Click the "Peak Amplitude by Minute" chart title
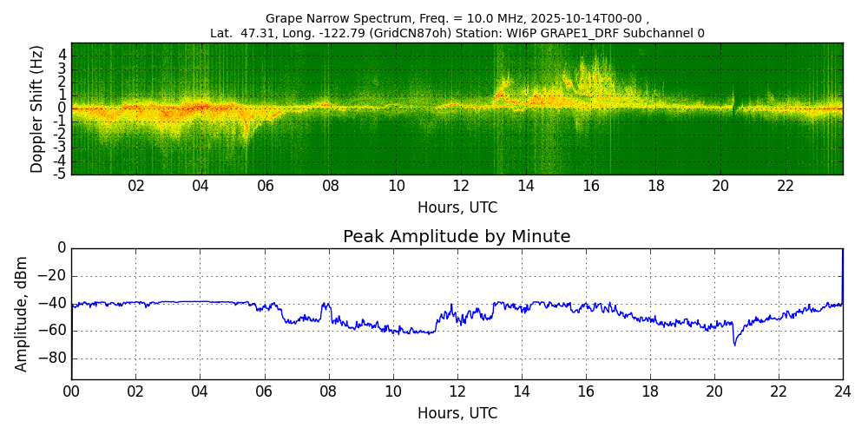 457,237
